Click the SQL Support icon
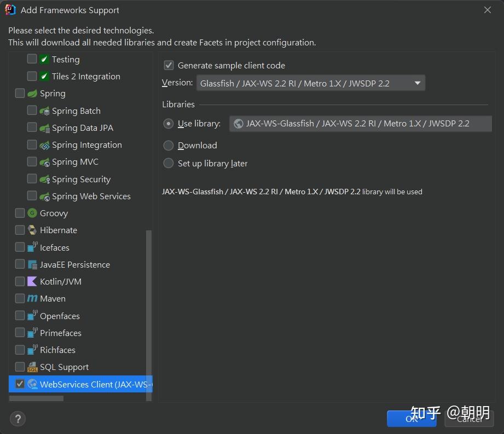The width and height of the screenshot is (504, 434). click(x=32, y=367)
